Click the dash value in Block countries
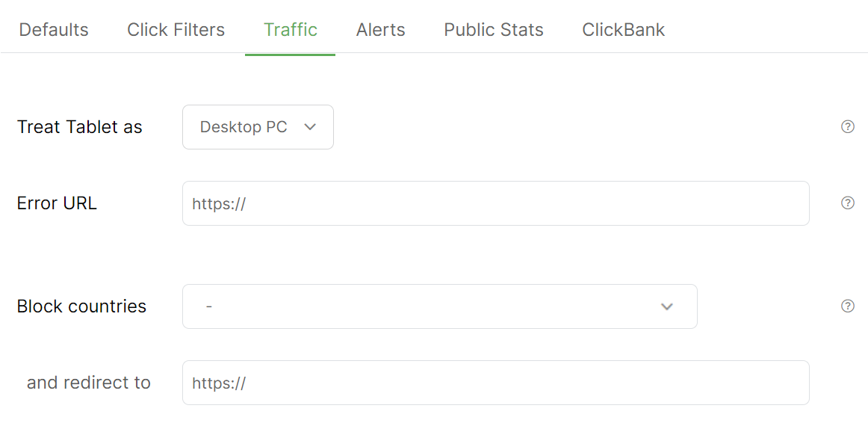This screenshot has width=868, height=429. (x=208, y=306)
